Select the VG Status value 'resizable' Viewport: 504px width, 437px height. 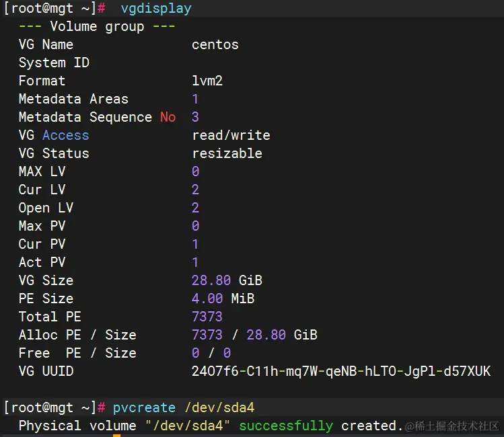coord(227,153)
